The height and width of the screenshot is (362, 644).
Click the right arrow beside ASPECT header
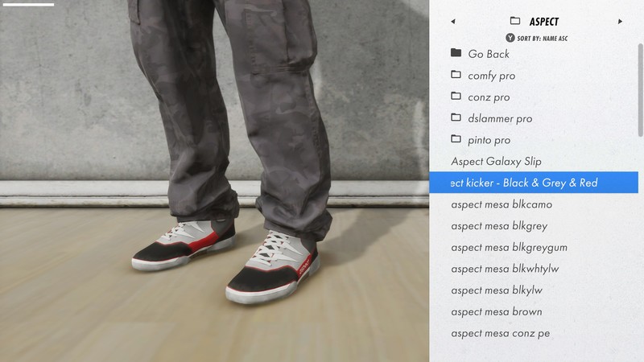(620, 22)
